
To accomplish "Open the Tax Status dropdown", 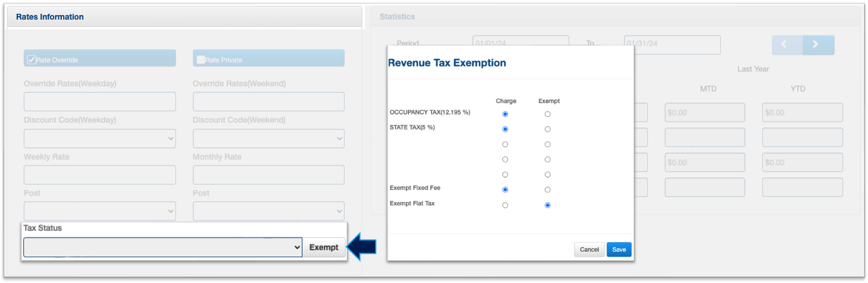I will (162, 248).
